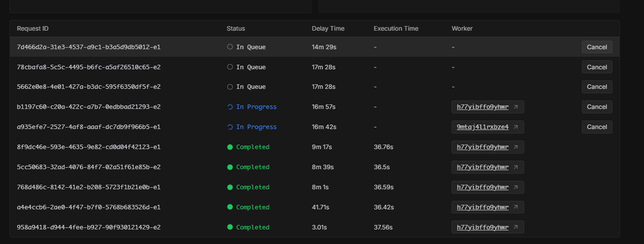Viewport: 644px width, 244px height.
Task: Click the Execution Time column header
Action: point(396,29)
